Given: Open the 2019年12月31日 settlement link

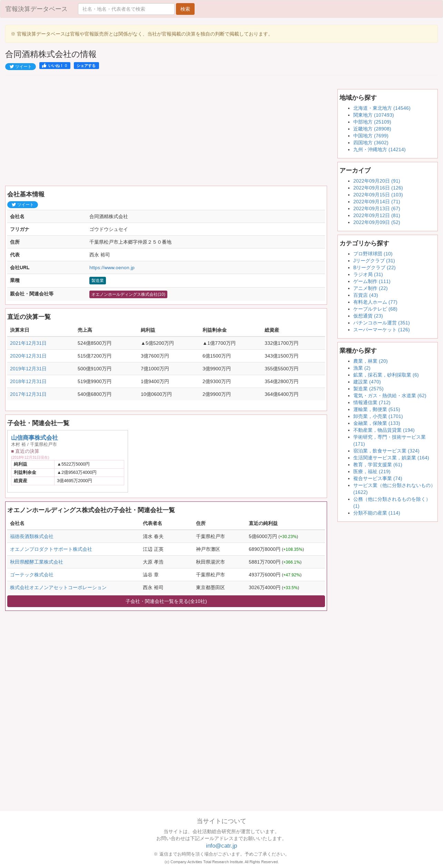Looking at the screenshot, I should point(28,369).
